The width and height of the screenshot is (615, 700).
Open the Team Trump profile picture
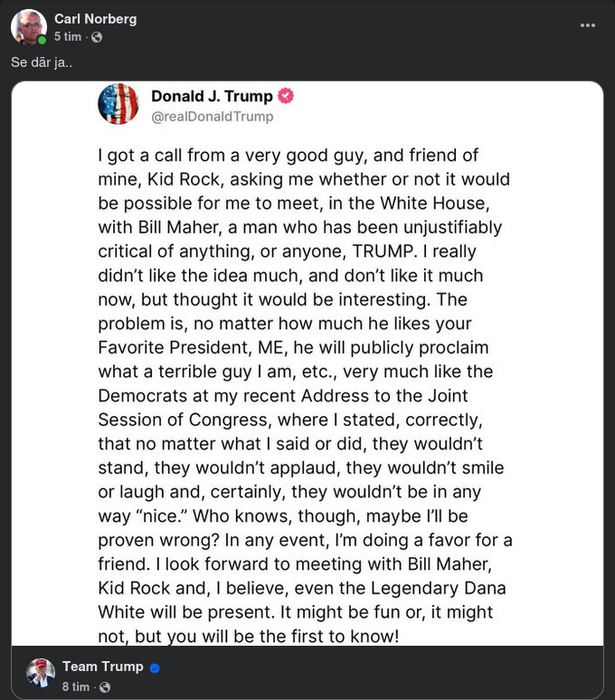[41, 673]
